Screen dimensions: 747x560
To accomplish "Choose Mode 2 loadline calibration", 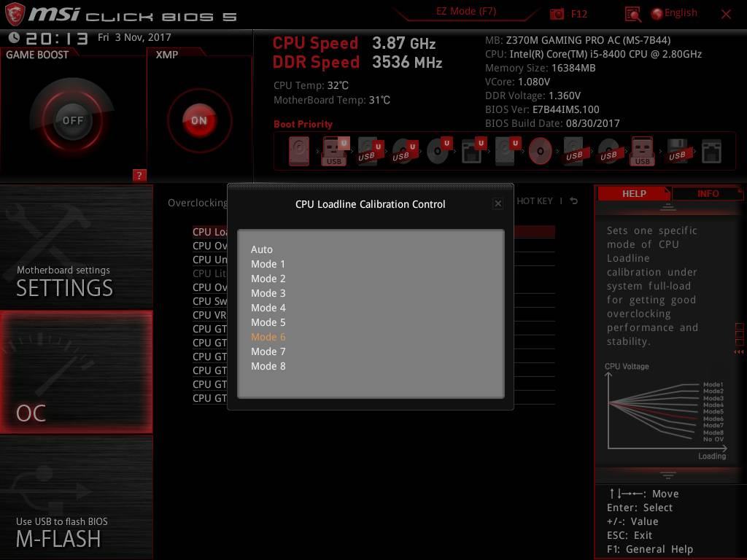I will pyautogui.click(x=268, y=279).
